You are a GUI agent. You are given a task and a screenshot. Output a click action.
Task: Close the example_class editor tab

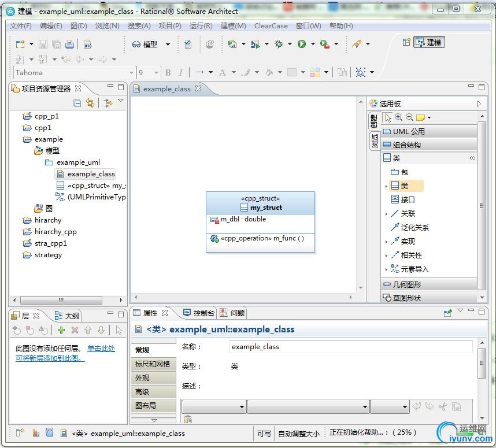[198, 88]
